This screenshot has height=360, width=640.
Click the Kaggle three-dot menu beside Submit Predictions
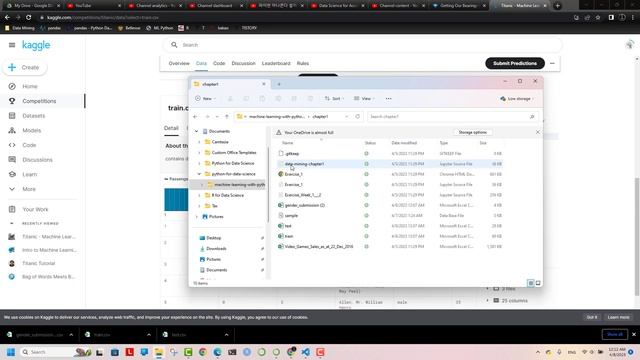(552, 63)
